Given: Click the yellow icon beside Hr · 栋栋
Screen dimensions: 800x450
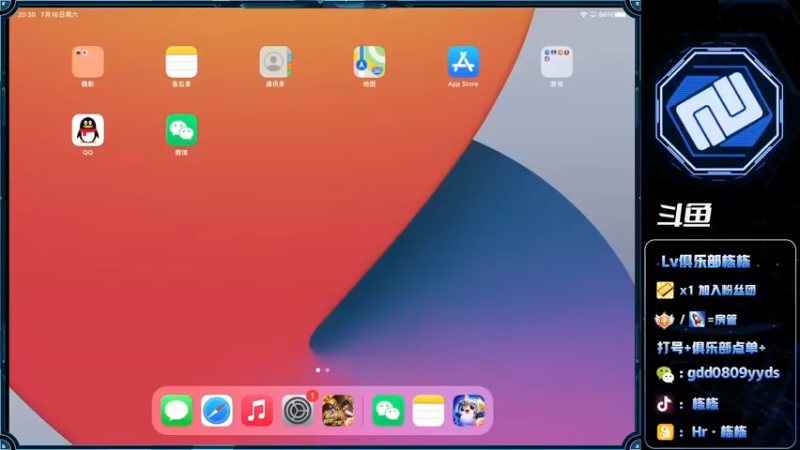Looking at the screenshot, I should tap(665, 432).
